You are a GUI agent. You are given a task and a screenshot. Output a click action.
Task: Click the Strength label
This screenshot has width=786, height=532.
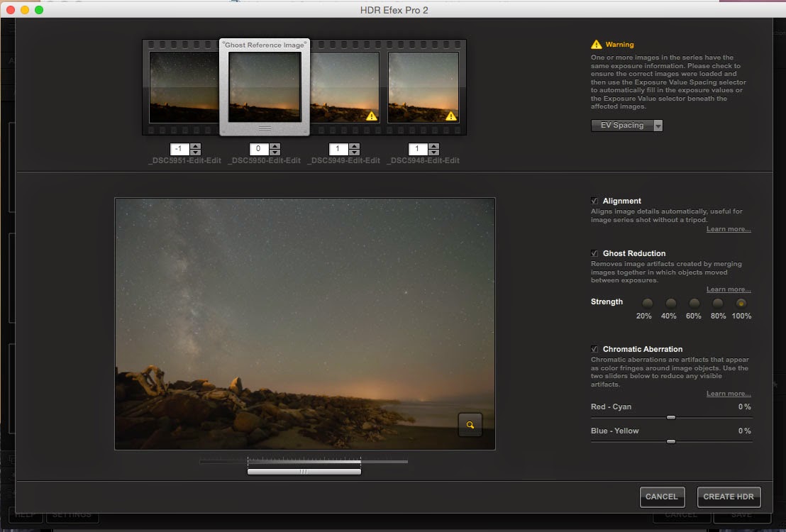coord(607,301)
